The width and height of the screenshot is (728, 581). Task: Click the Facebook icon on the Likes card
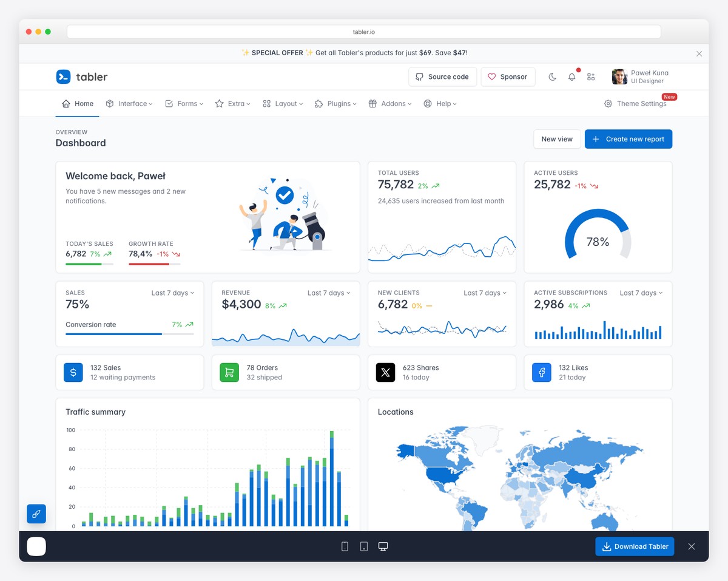click(x=541, y=372)
